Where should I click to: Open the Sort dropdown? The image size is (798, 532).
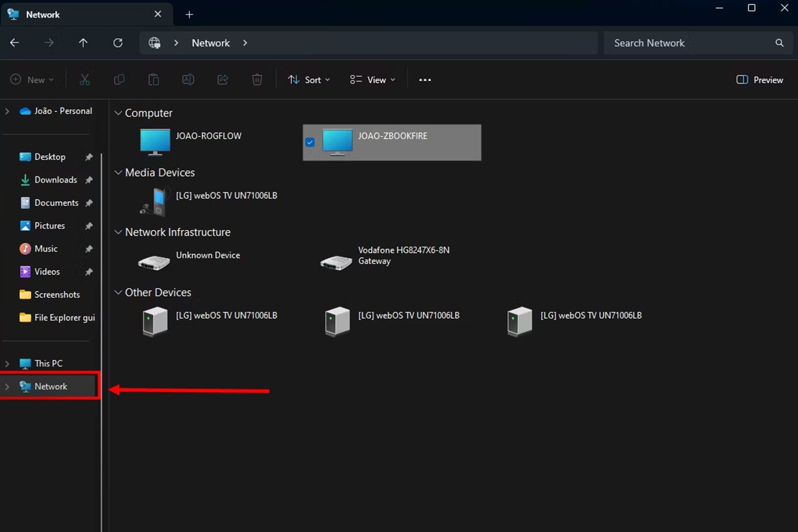pos(309,80)
